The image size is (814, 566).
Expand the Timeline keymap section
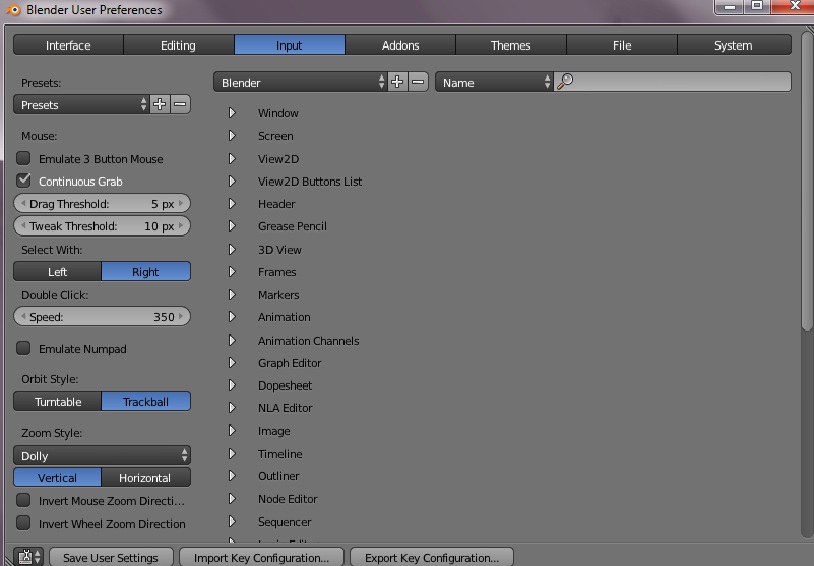pyautogui.click(x=232, y=453)
